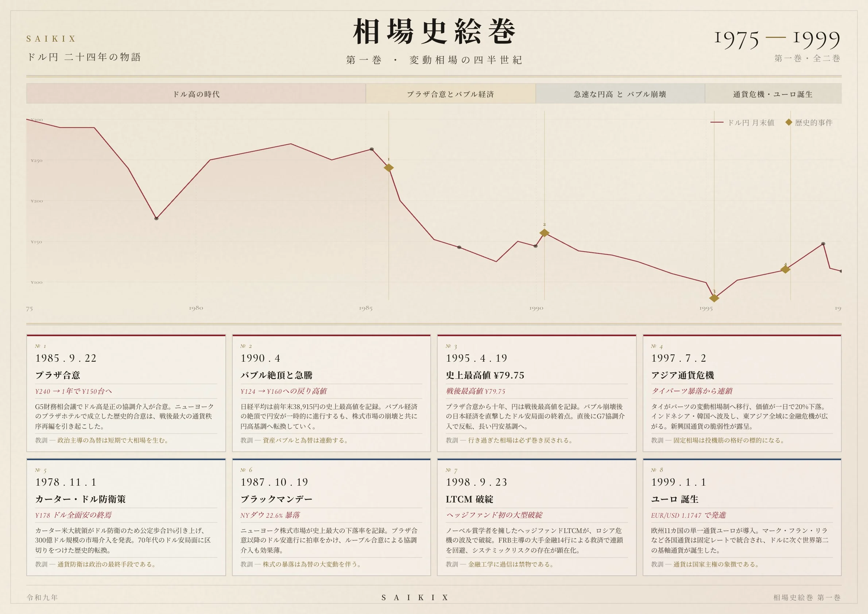This screenshot has width=868, height=614.
Task: Select the プラザ合意とバブル経済 era band
Action: click(450, 94)
